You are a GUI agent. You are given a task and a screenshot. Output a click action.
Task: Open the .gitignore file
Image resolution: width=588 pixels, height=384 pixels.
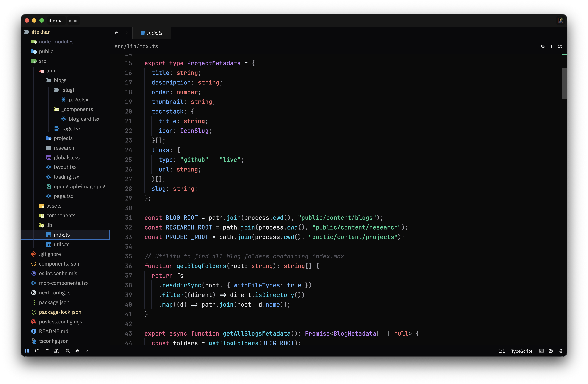65,254
